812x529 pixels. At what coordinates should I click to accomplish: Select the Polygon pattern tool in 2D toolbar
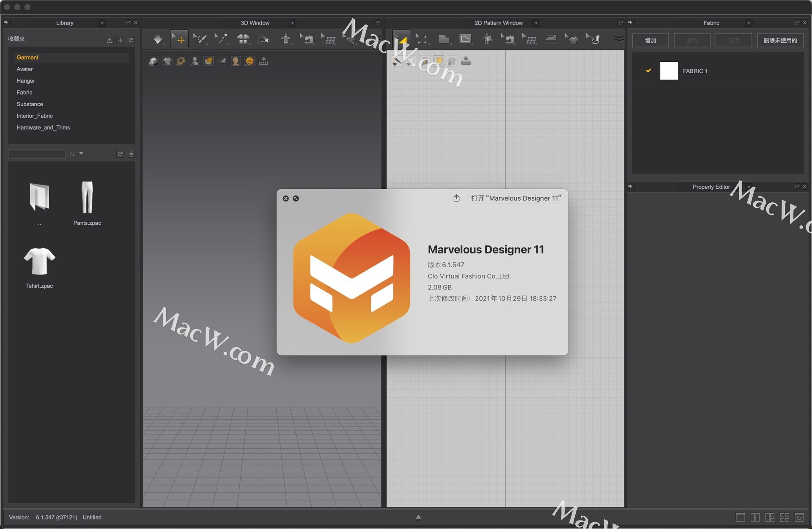pyautogui.click(x=444, y=39)
